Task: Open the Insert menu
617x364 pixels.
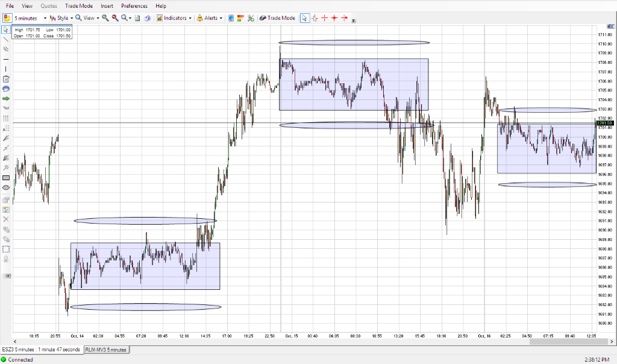Action: point(107,6)
